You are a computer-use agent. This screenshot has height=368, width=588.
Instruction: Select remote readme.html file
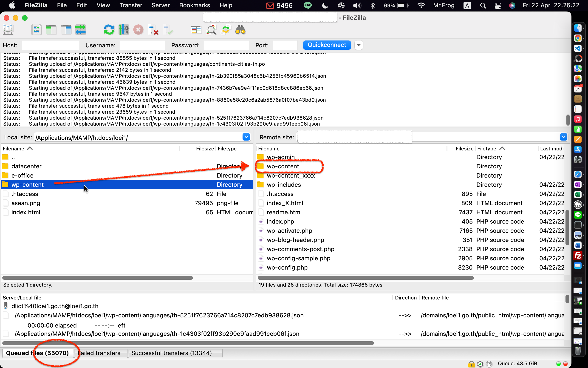point(410,212)
